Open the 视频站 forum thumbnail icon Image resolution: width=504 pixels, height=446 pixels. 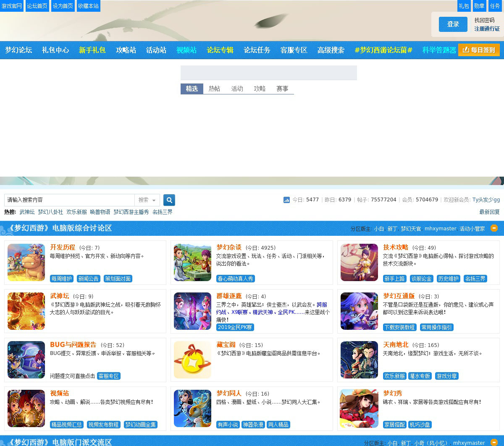coord(26,408)
